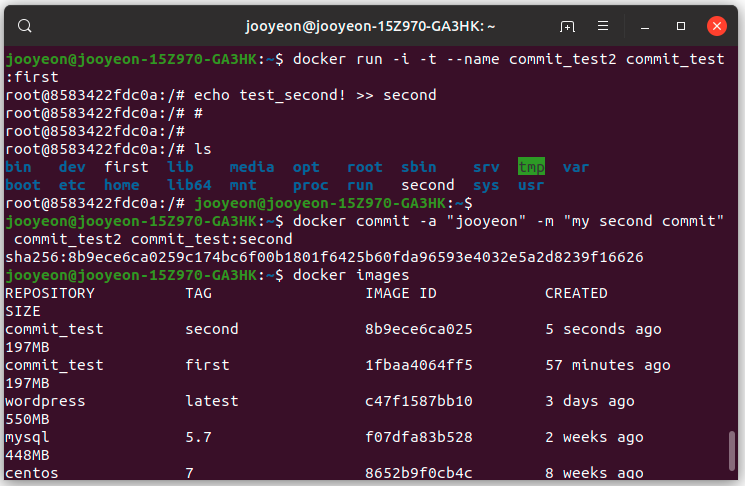Click the blue 'root' directory in ls output
Viewport: 745px width, 486px height.
pyautogui.click(x=364, y=167)
